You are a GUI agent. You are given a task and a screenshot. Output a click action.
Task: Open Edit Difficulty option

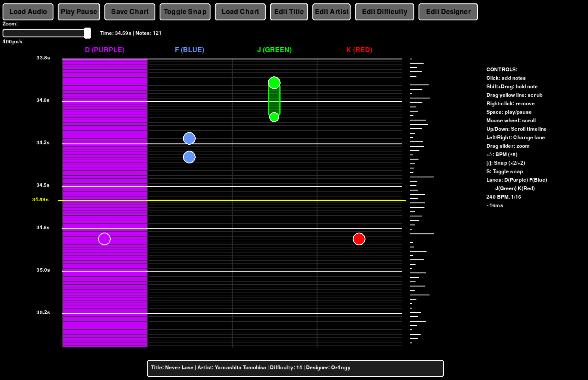coord(384,12)
